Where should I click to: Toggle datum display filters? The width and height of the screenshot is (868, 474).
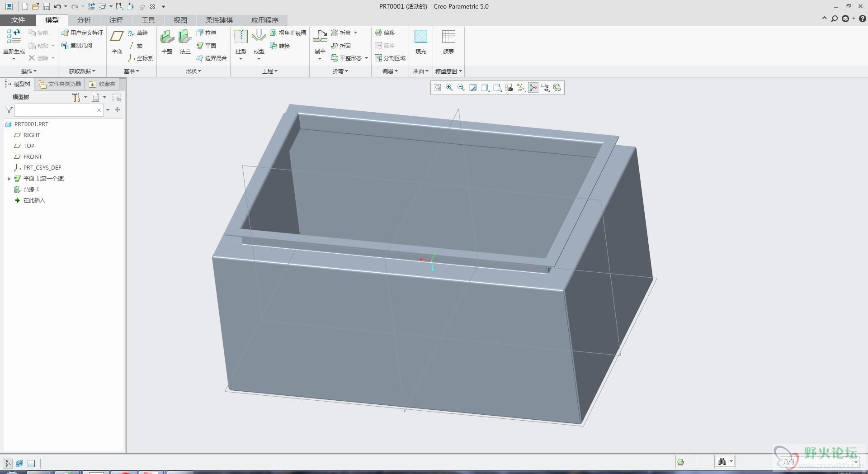[x=521, y=88]
